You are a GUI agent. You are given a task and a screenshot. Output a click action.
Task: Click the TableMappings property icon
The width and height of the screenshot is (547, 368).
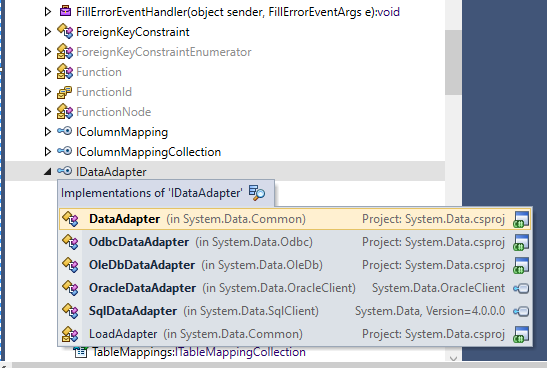(x=81, y=352)
